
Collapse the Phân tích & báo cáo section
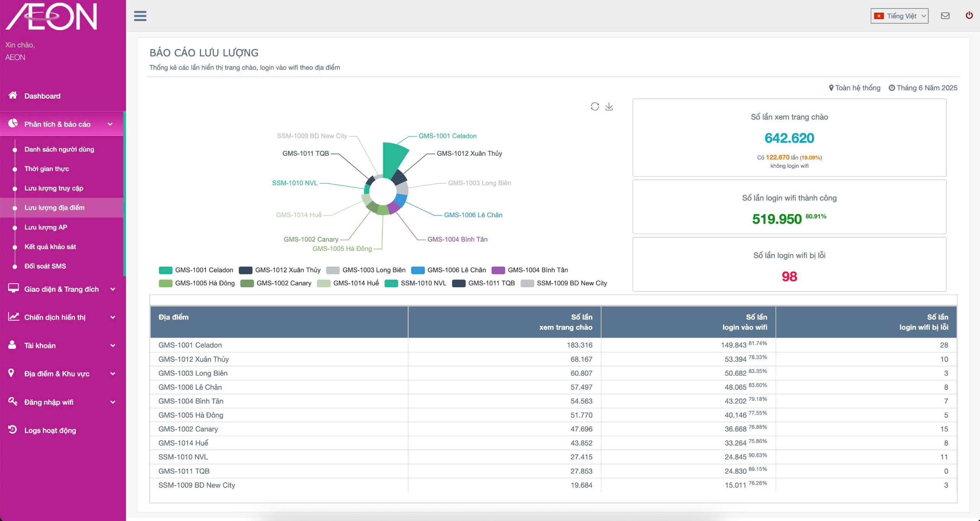tap(110, 124)
